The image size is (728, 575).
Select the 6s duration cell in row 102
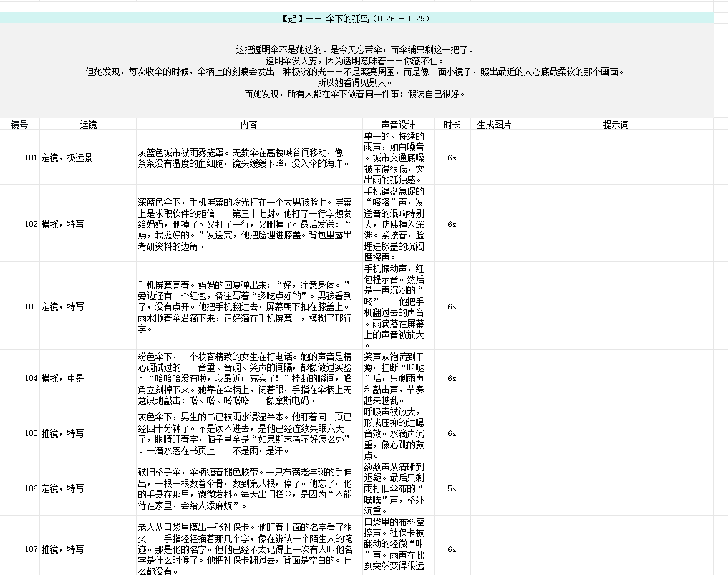pyautogui.click(x=452, y=224)
